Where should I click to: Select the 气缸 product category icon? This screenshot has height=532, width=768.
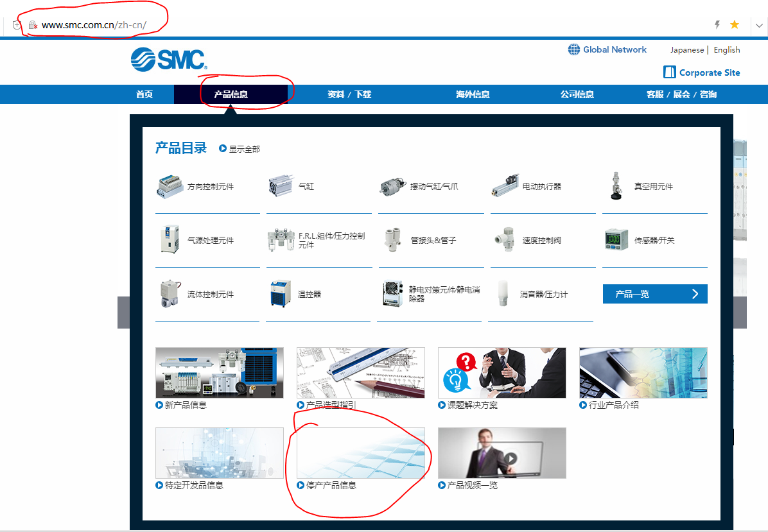point(281,186)
